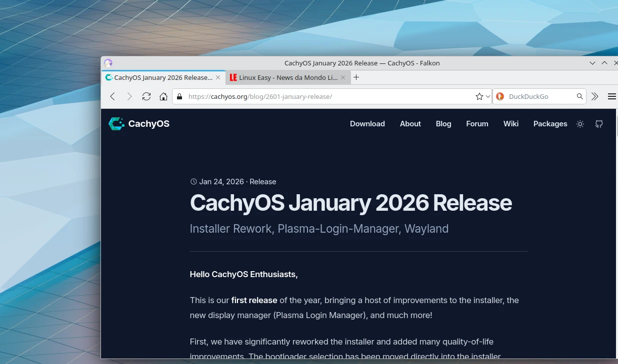
Task: Open the Download page link
Action: [367, 124]
